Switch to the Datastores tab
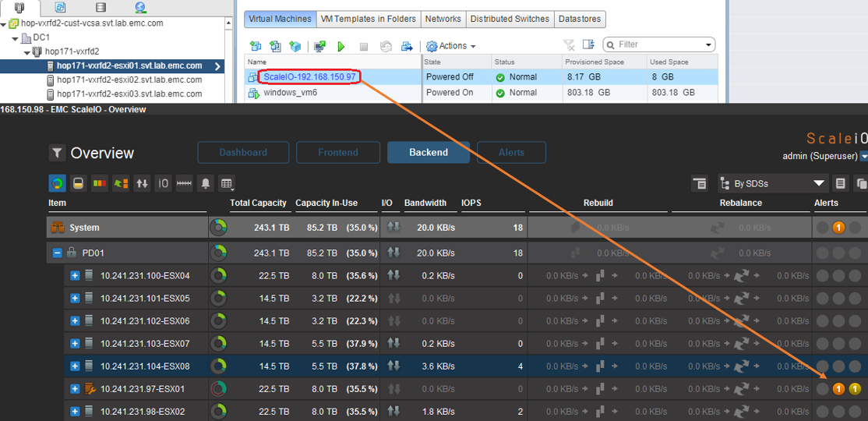This screenshot has width=868, height=421. pos(580,19)
